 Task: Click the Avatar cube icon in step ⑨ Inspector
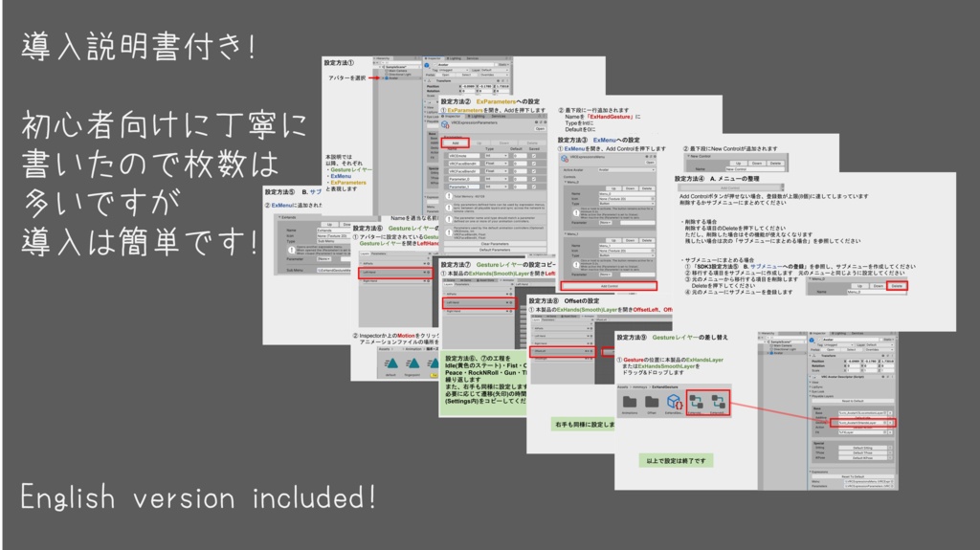pyautogui.click(x=812, y=340)
